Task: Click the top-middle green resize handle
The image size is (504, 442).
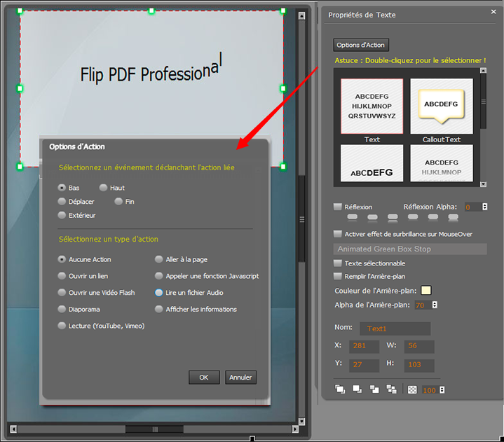Action: coord(151,11)
